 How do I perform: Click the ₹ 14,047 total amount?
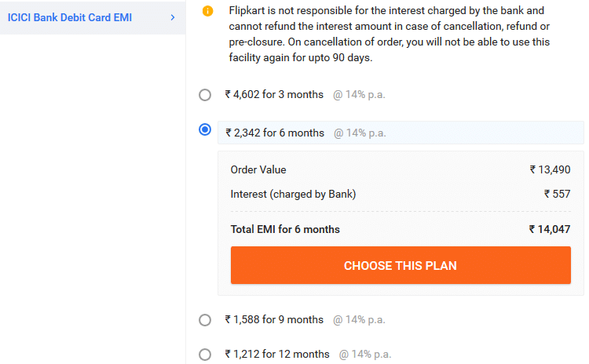550,229
